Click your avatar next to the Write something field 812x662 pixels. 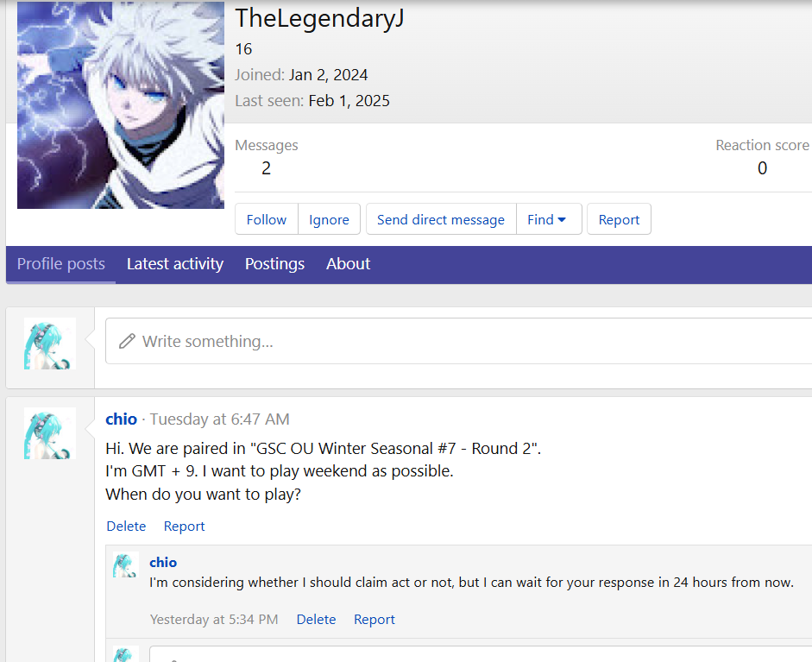coord(50,344)
